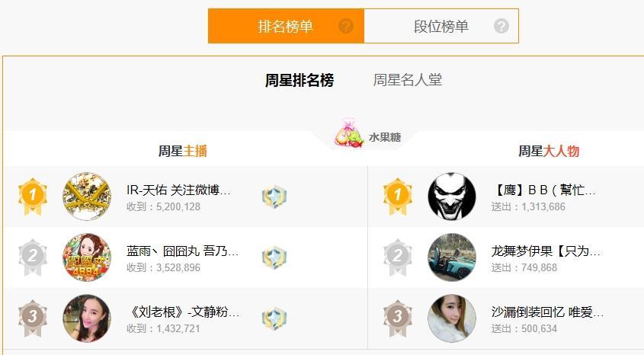Click silver number 2 medal for 龙舞梦伊果

tap(397, 257)
